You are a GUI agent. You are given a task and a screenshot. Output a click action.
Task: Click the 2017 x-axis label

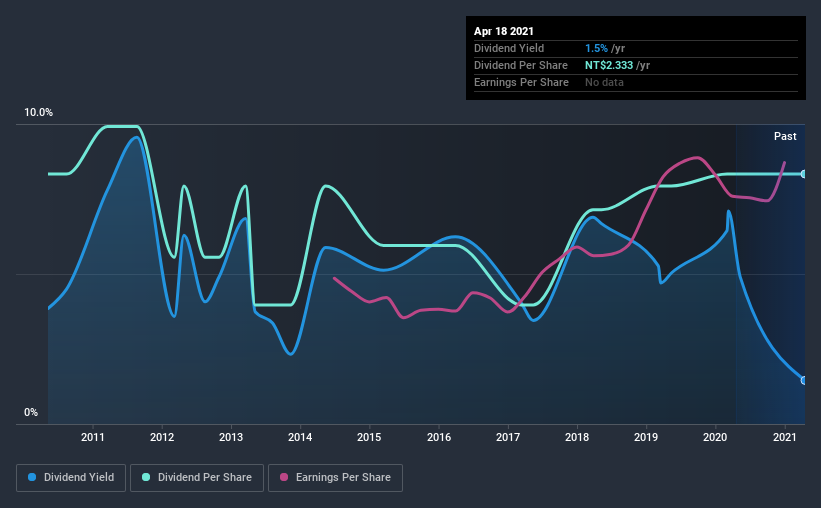[x=508, y=437]
